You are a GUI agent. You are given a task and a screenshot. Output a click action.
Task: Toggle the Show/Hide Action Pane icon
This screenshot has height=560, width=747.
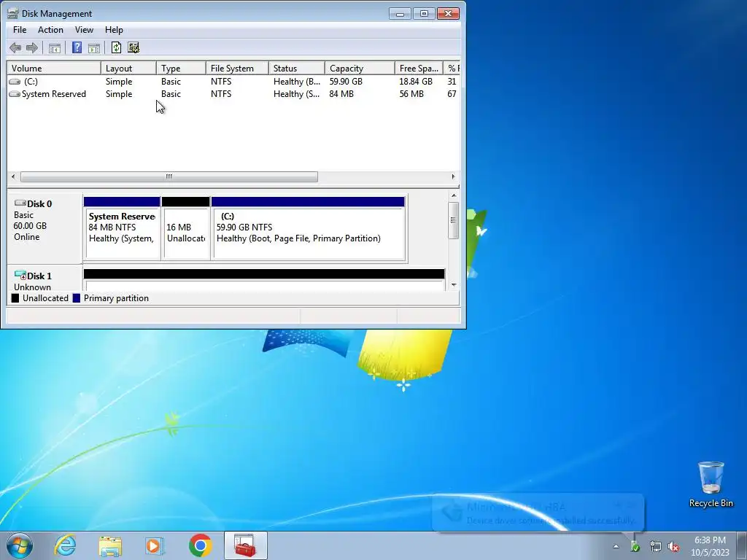(94, 47)
